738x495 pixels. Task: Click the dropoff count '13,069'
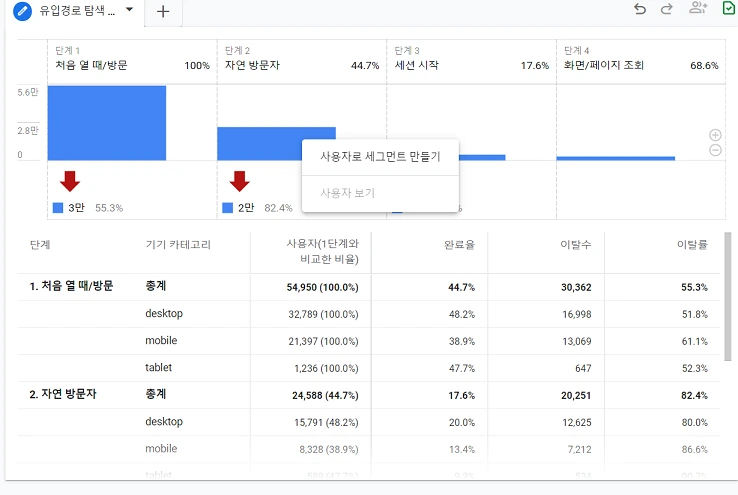[577, 341]
